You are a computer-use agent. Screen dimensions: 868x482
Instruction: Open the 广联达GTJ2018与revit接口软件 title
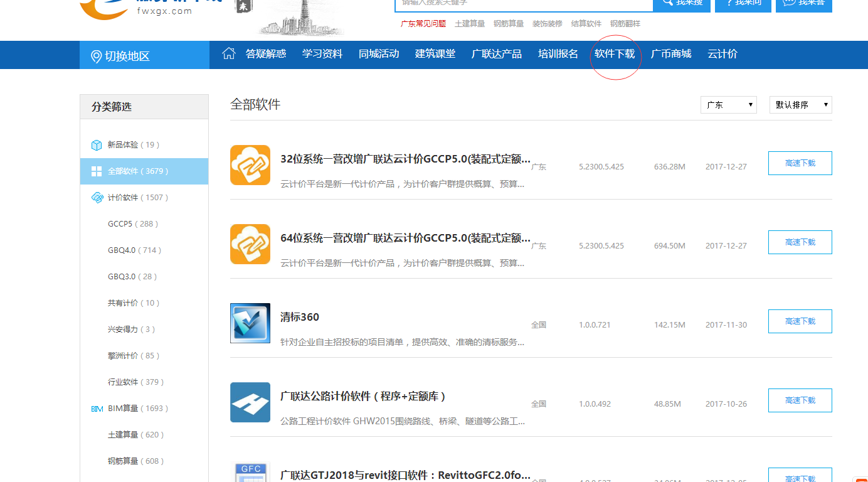(405, 475)
